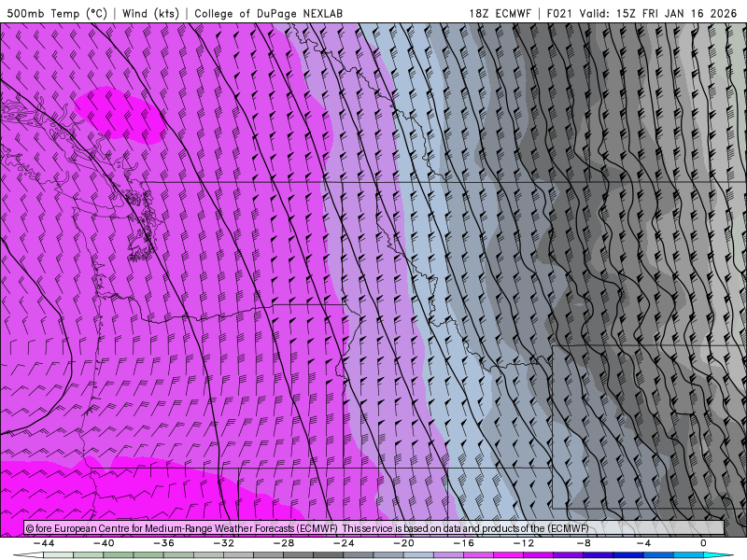The height and width of the screenshot is (560, 747).
Task: Click the -40 color scale label
Action: pos(104,543)
